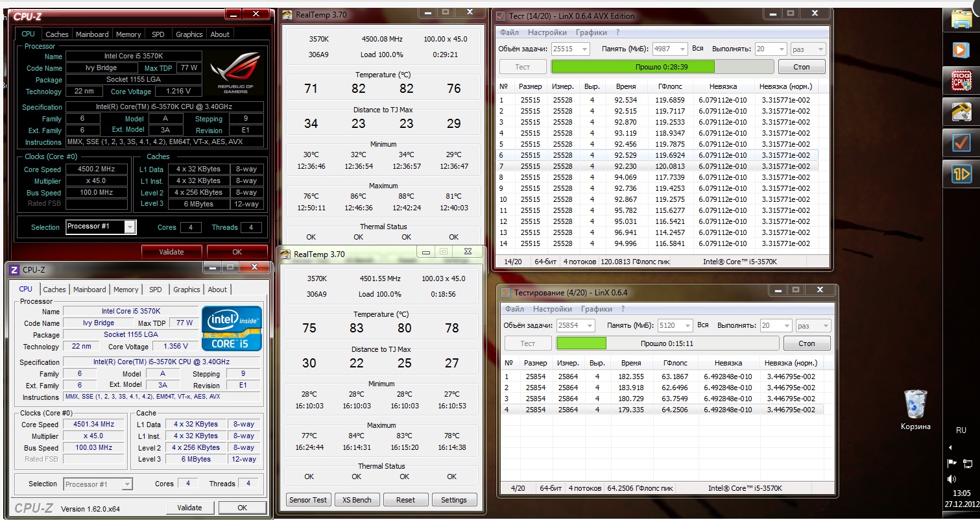980x520 pixels.
Task: Show hidden tray icons arrow
Action: 951,447
